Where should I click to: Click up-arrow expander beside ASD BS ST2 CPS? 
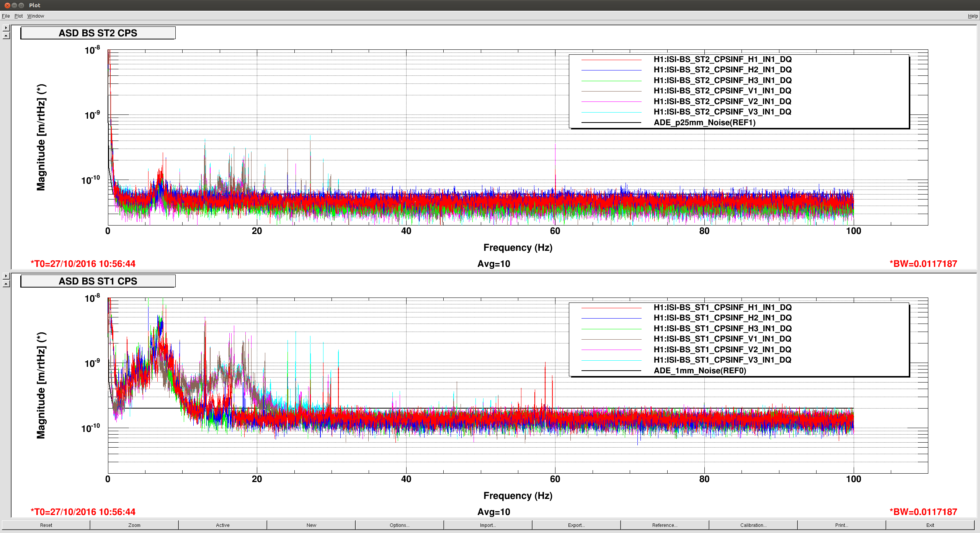(6, 36)
